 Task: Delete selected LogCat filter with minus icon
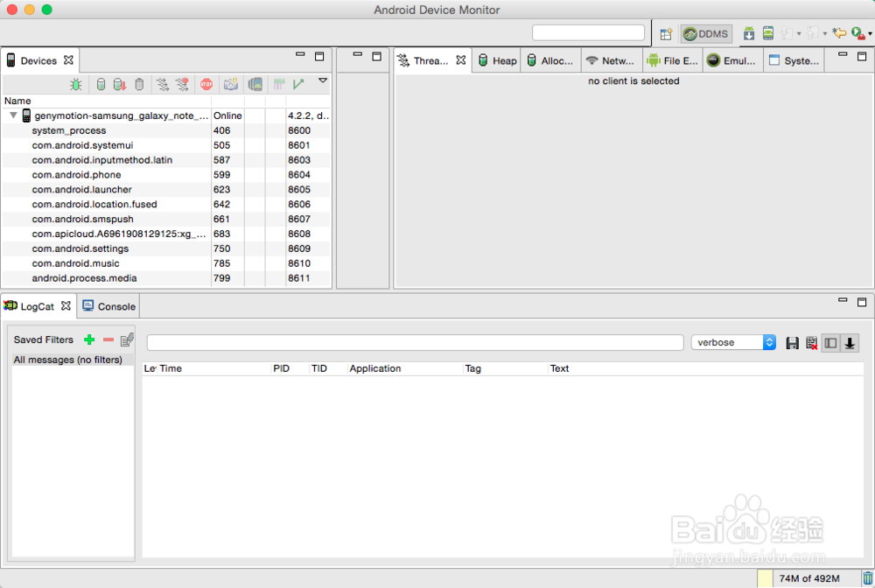pos(108,339)
